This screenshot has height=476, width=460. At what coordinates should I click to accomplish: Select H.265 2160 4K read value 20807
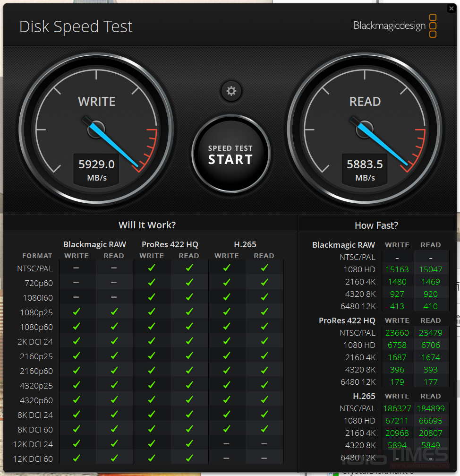tap(431, 433)
